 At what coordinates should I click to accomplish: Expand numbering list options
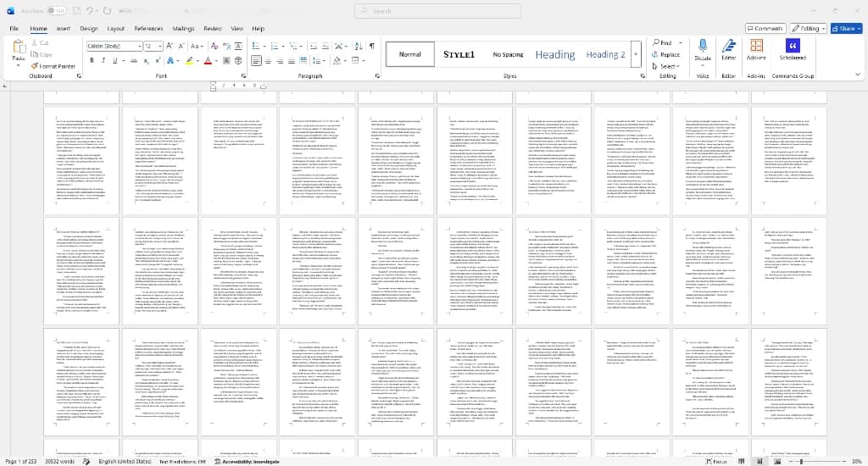pyautogui.click(x=283, y=47)
